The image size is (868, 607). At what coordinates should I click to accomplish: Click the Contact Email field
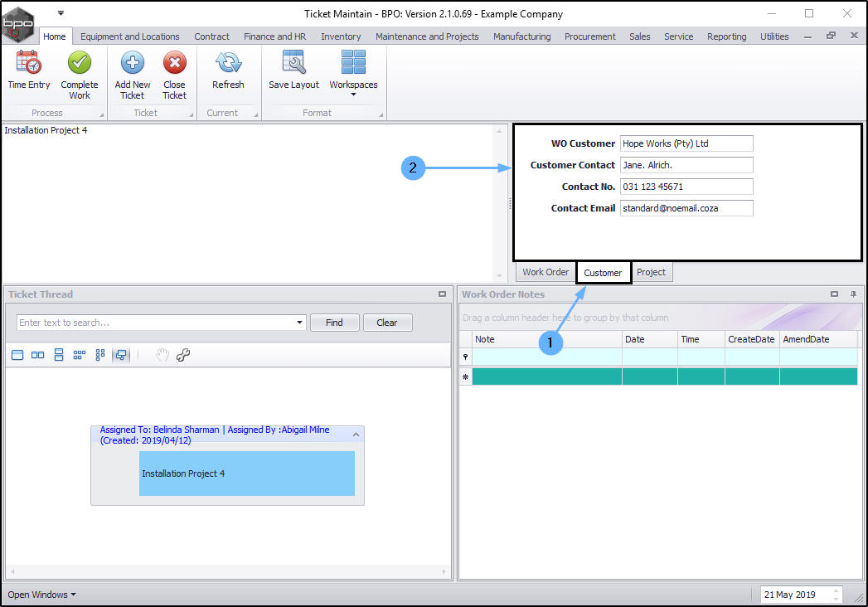pos(686,208)
